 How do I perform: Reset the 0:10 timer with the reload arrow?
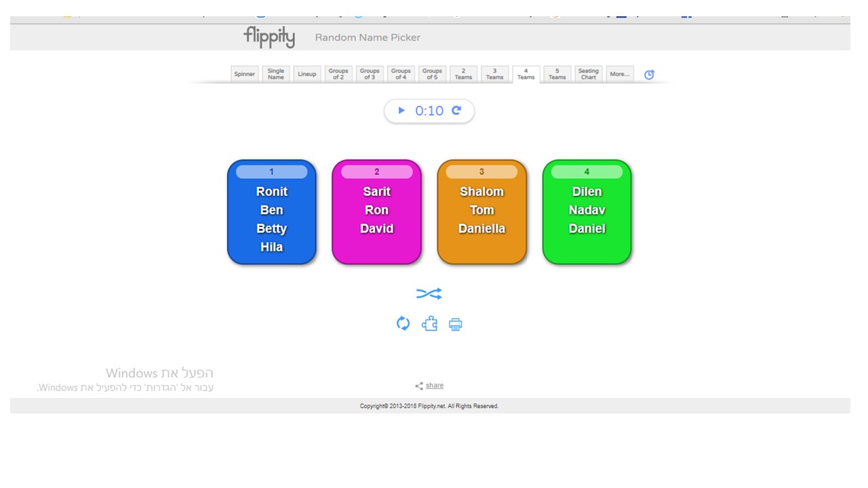pyautogui.click(x=456, y=110)
